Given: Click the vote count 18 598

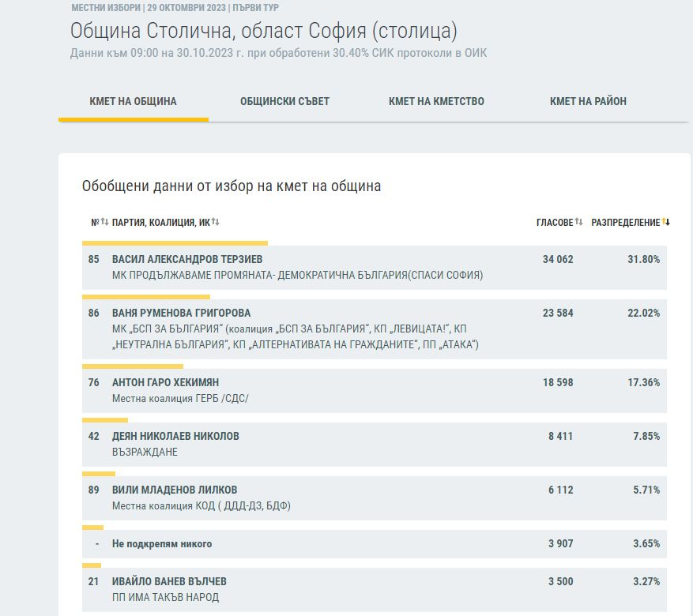Looking at the screenshot, I should coord(558,382).
